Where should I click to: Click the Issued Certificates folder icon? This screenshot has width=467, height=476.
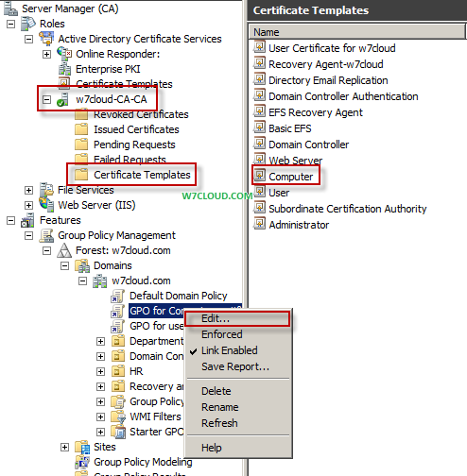(81, 129)
